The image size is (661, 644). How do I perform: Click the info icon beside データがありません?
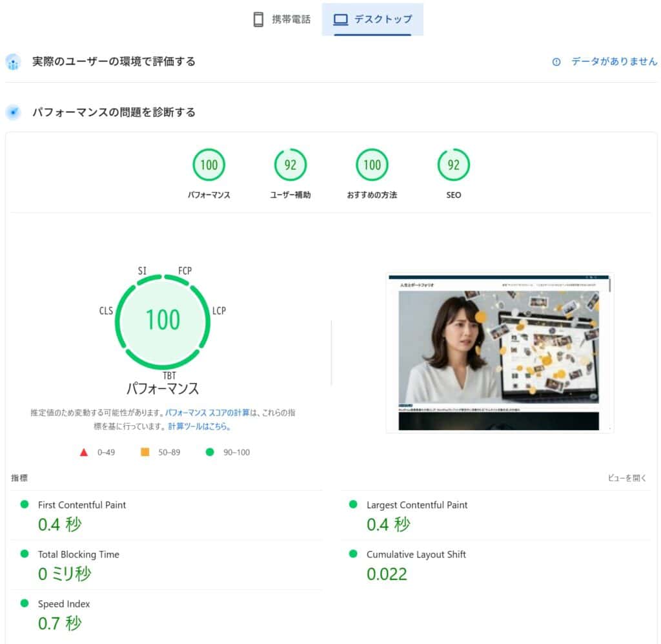[x=556, y=62]
